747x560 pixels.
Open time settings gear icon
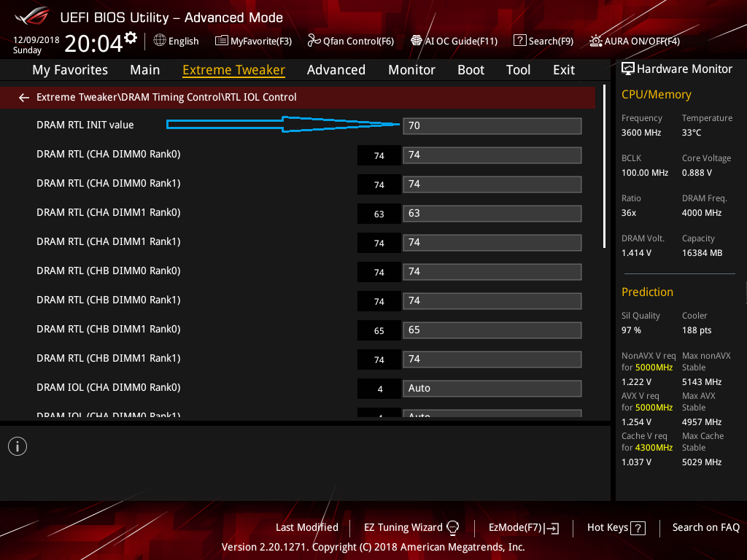(131, 38)
